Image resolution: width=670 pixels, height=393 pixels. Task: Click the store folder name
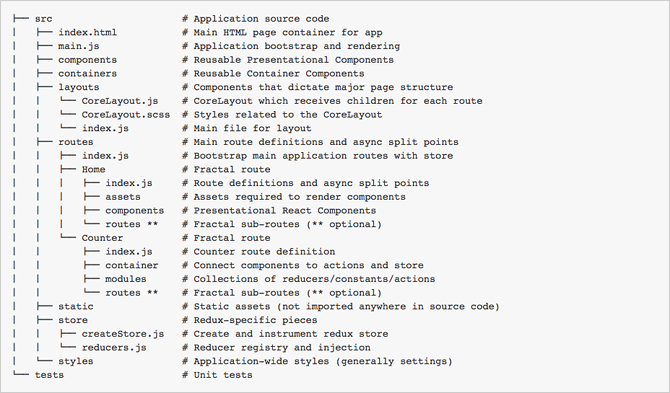(x=73, y=320)
